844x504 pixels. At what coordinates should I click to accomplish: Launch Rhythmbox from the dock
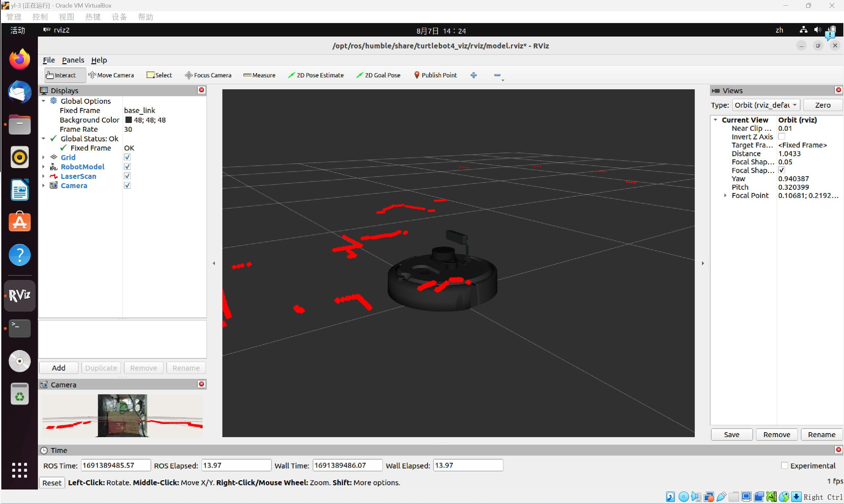pos(19,157)
